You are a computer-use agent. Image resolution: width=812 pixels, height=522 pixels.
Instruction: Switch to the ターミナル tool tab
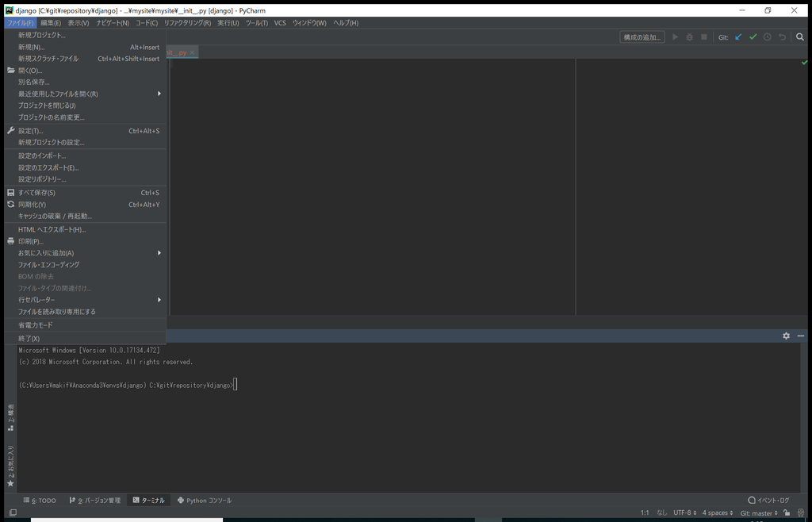click(148, 501)
